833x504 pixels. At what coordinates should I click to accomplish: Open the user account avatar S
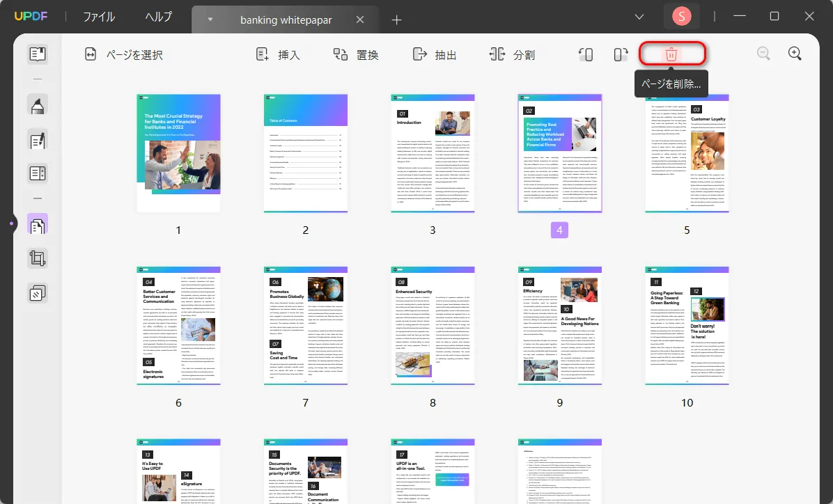pos(682,17)
